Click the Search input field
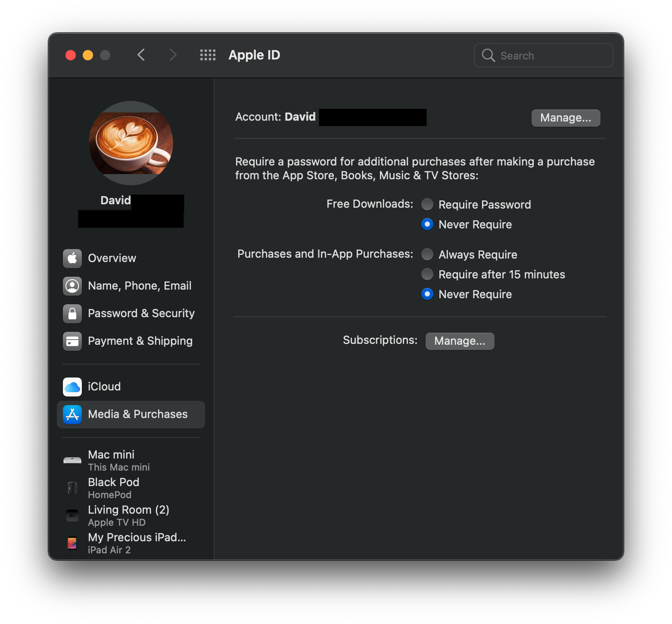 [x=543, y=55]
